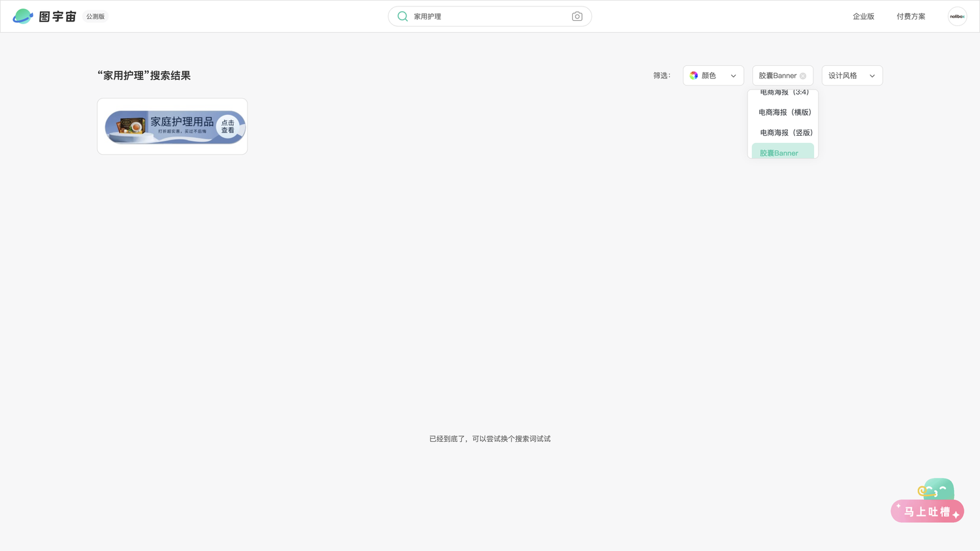Go to 企业版 page
This screenshot has width=980, height=551.
point(863,16)
